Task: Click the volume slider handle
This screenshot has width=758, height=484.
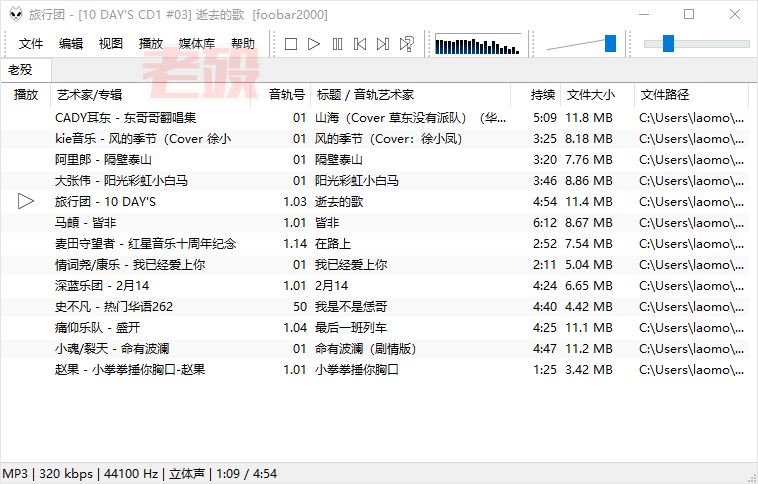Action: pos(611,44)
